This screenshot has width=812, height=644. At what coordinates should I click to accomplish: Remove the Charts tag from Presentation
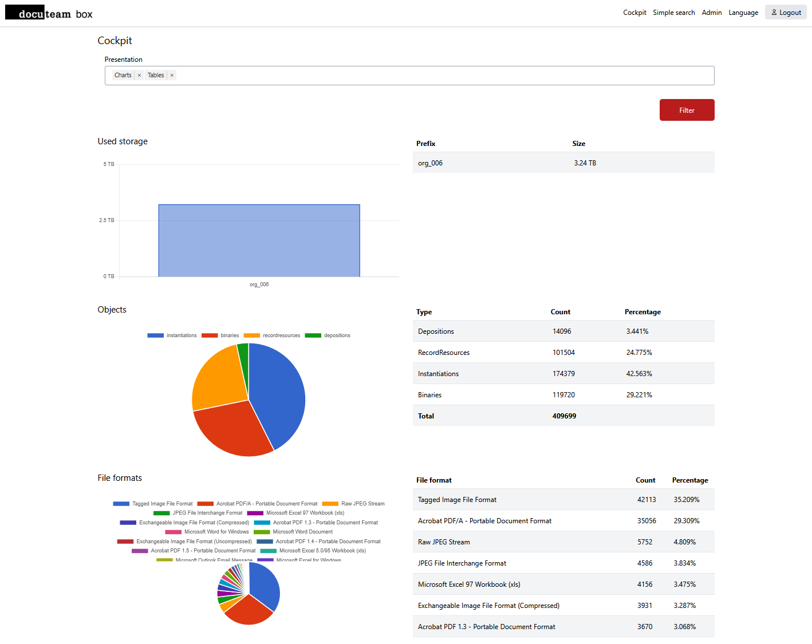[139, 76]
